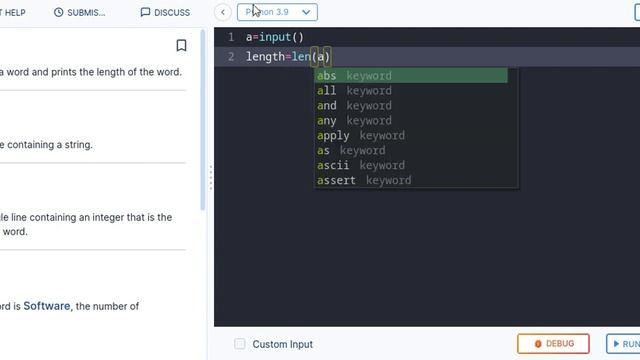This screenshot has height=360, width=640.
Task: Select the all autocomplete suggestion
Action: click(x=411, y=91)
